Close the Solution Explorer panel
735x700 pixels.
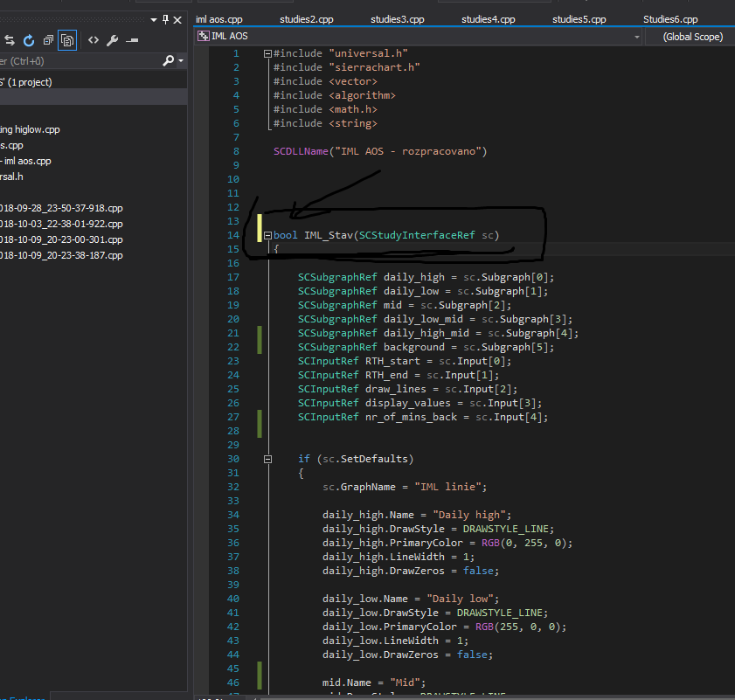pyautogui.click(x=179, y=19)
